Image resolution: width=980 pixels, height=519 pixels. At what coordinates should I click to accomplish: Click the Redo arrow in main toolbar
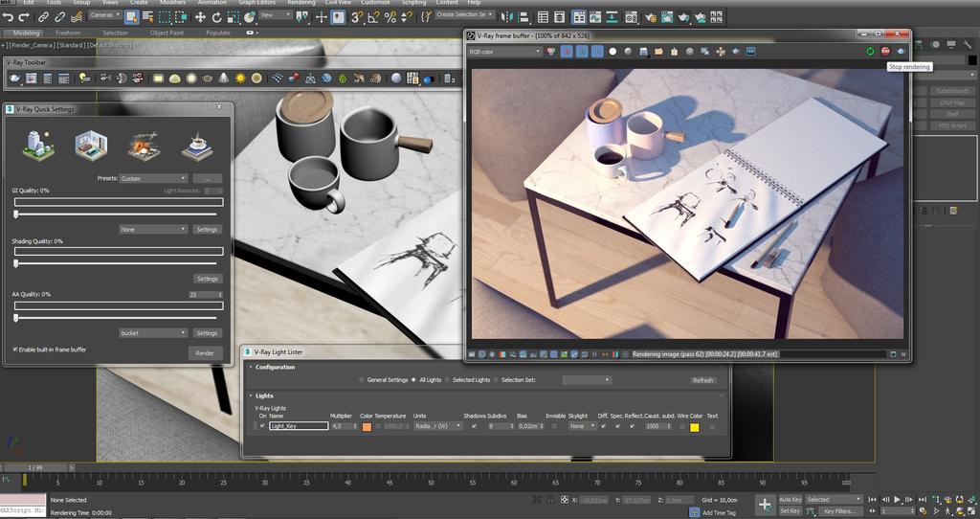tap(24, 17)
